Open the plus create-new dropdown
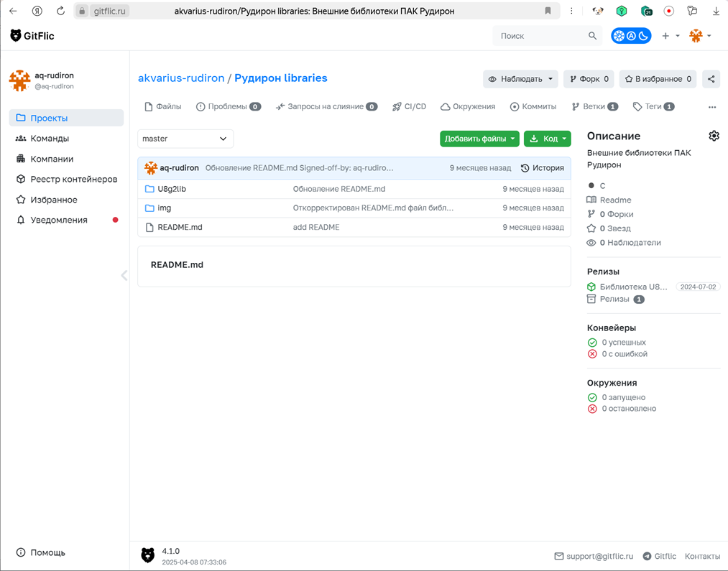Image resolution: width=728 pixels, height=571 pixels. click(x=671, y=36)
